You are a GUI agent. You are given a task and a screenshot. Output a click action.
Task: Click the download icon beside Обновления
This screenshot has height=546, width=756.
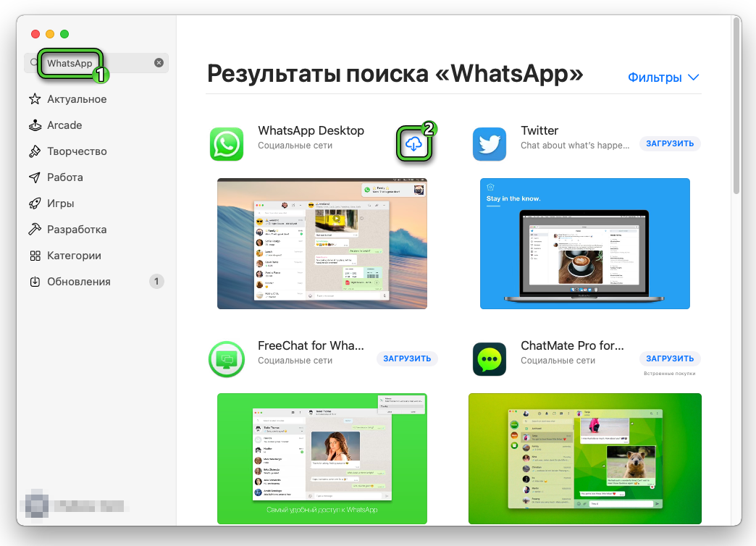(x=35, y=281)
